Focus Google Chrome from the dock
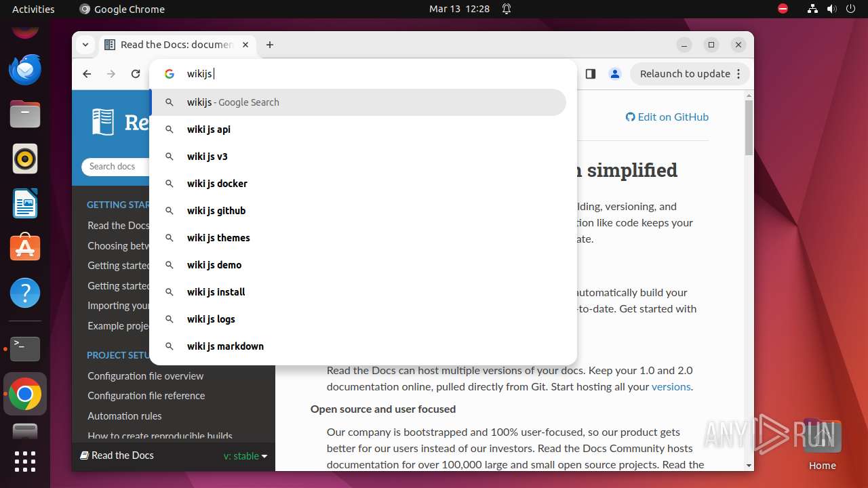Screen dimensions: 868x488 [25, 394]
